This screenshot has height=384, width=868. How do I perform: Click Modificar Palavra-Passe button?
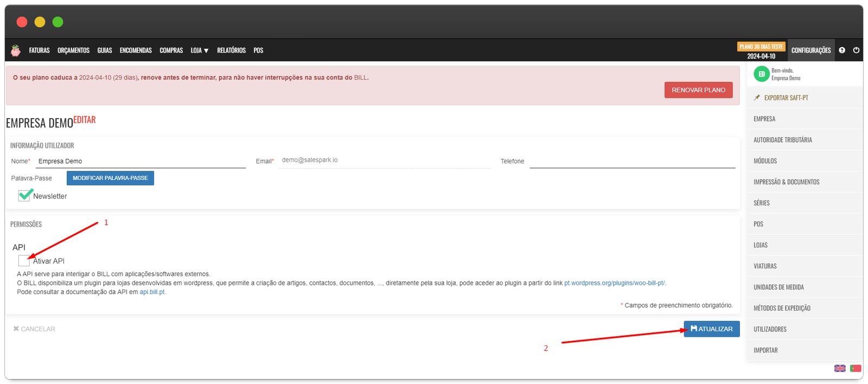pos(110,178)
